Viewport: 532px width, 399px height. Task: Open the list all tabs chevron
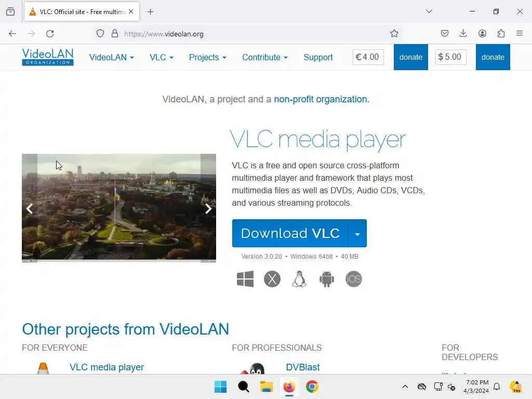pyautogui.click(x=429, y=11)
